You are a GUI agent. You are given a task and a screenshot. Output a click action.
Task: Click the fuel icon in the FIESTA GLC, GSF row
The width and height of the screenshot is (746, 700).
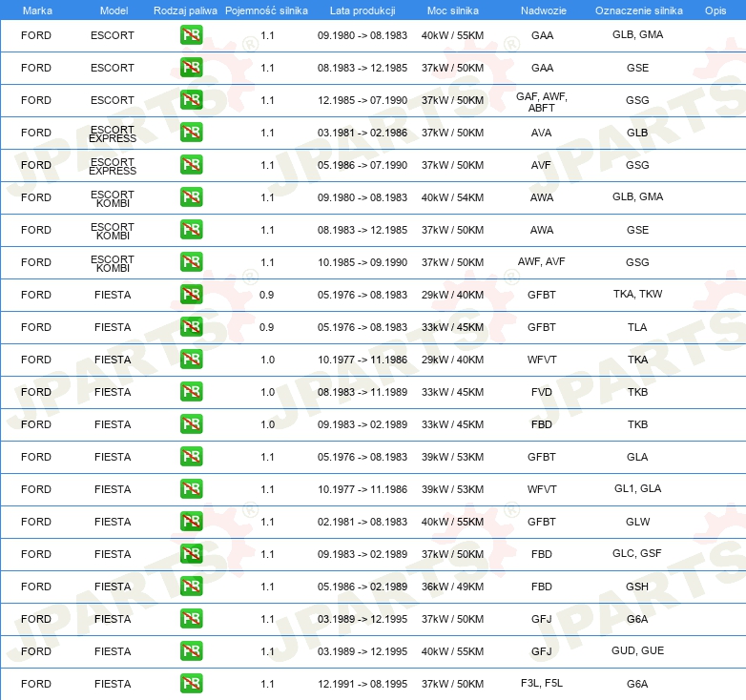tap(191, 553)
